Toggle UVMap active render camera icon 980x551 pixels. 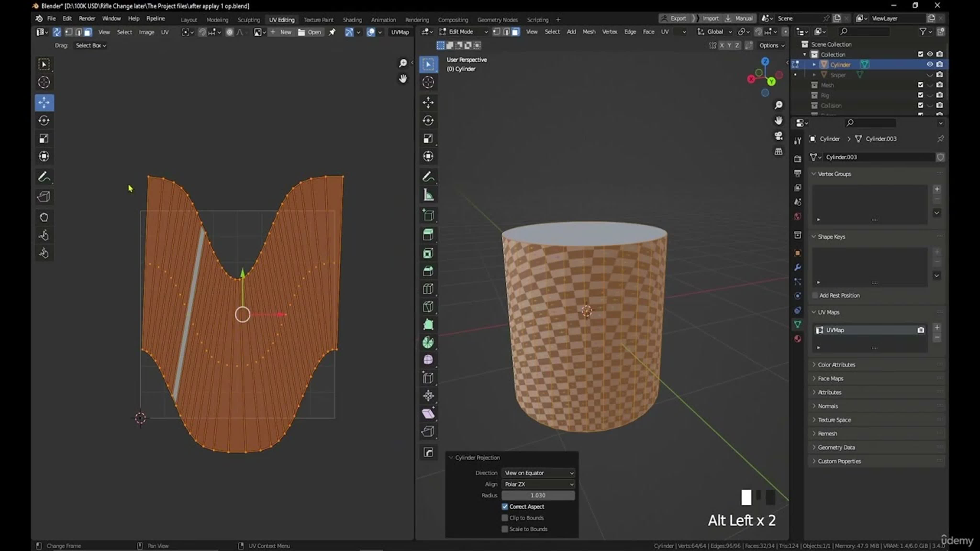(x=921, y=330)
